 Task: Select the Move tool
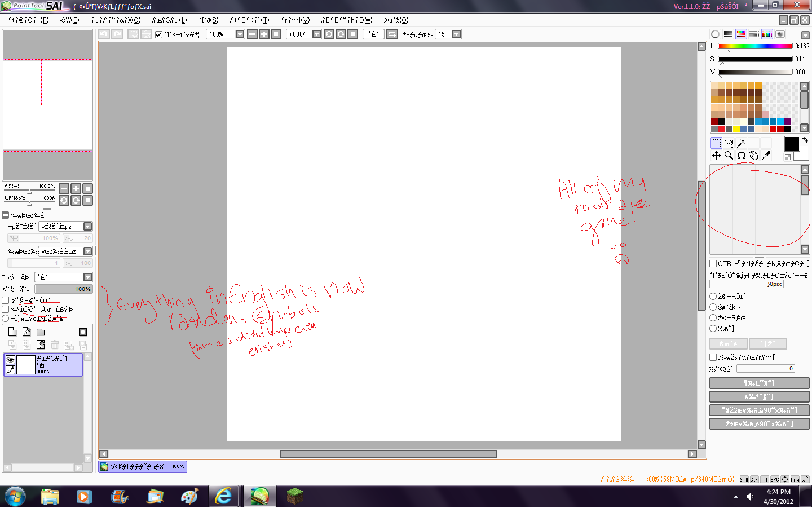tap(716, 156)
